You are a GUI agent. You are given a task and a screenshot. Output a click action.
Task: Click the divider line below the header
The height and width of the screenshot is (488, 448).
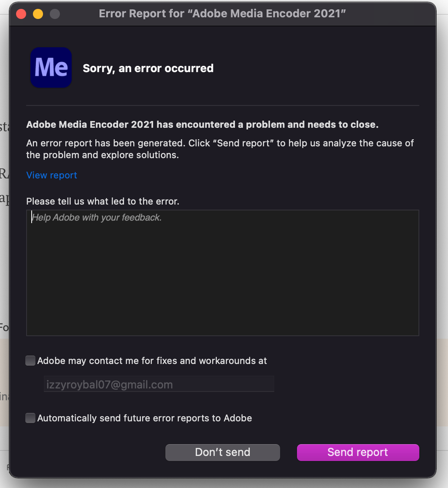222,105
